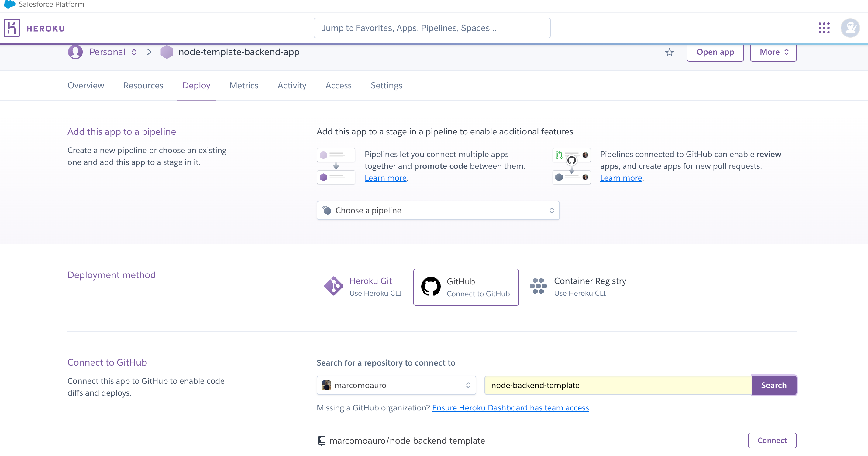
Task: Click the GitHub octocat icon
Action: tap(431, 287)
